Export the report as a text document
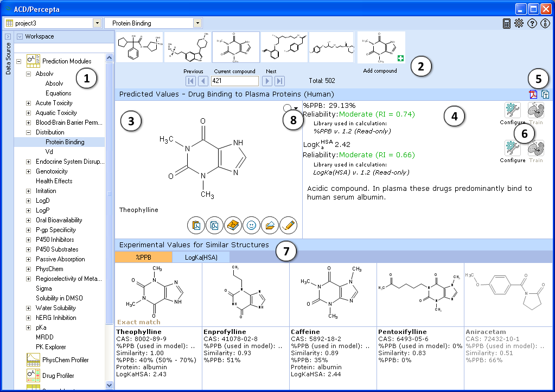Image resolution: width=555 pixels, height=392 pixels. click(x=545, y=94)
